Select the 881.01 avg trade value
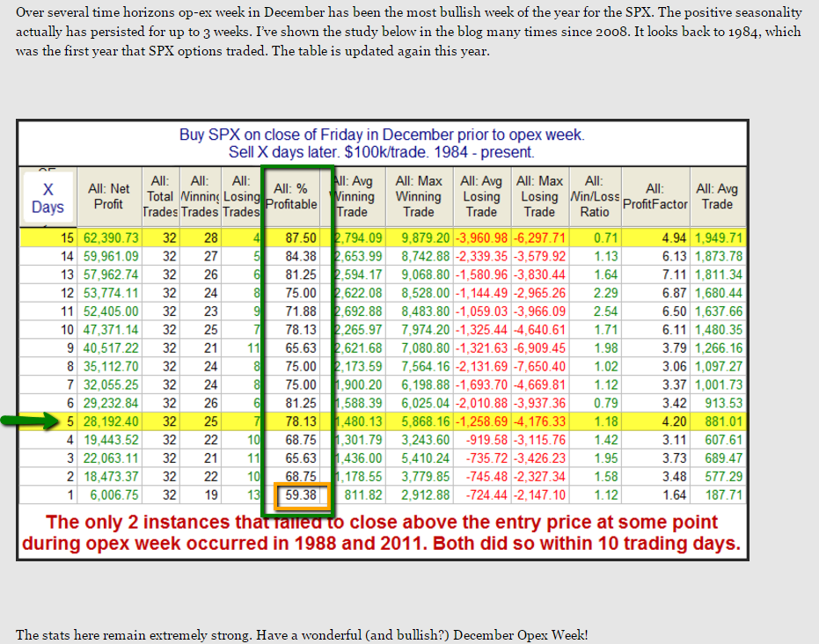Image resolution: width=819 pixels, height=644 pixels. pos(723,421)
